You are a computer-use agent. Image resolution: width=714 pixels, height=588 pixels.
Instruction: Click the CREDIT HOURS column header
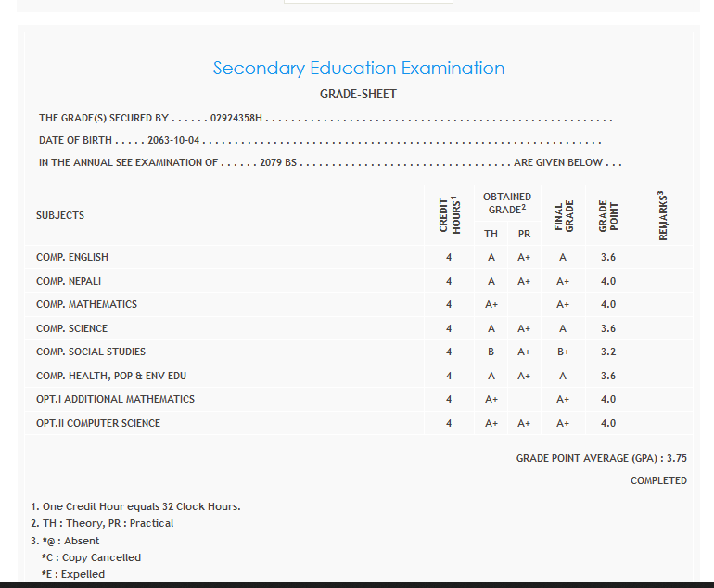[x=449, y=215]
